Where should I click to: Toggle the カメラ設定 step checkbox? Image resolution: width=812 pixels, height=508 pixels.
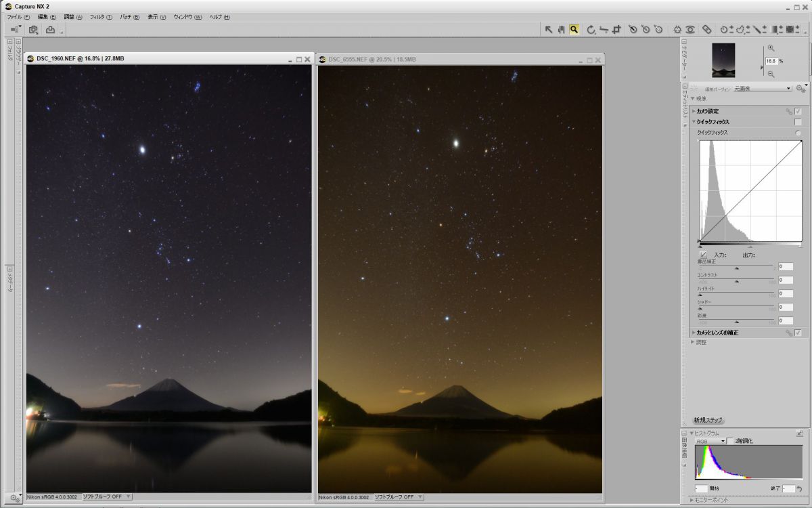pos(798,111)
